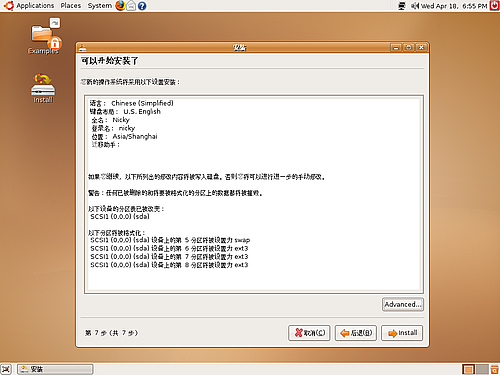The image size is (500, 375).
Task: Click the login name 'nicky'
Action: [127, 128]
